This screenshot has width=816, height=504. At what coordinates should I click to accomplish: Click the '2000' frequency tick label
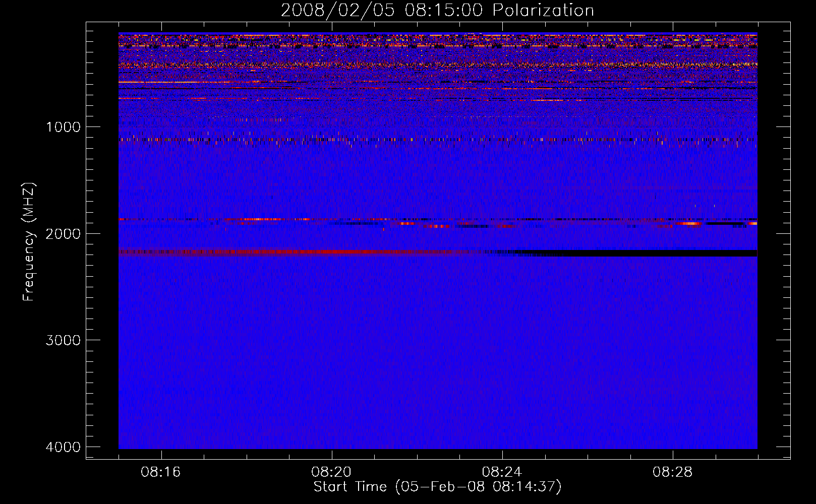tap(63, 233)
